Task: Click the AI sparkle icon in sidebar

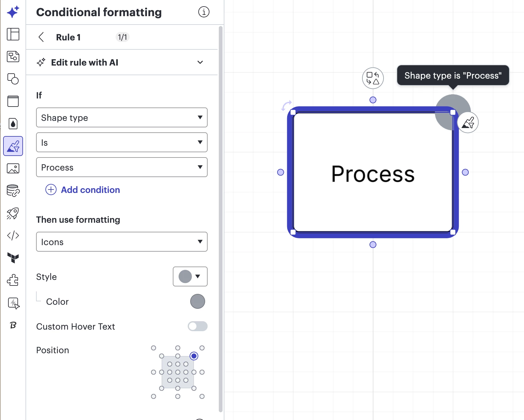Action: (13, 12)
